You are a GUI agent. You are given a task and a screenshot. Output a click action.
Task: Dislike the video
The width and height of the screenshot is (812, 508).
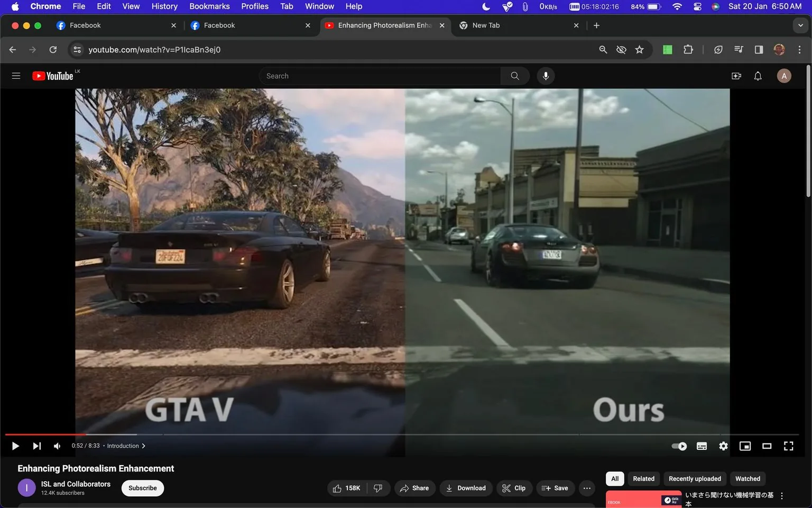point(377,487)
